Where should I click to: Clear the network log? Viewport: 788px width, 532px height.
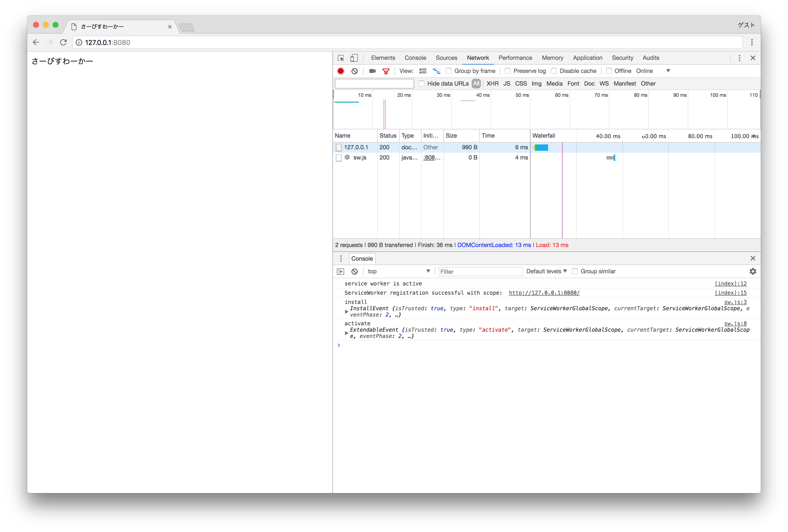click(x=354, y=71)
